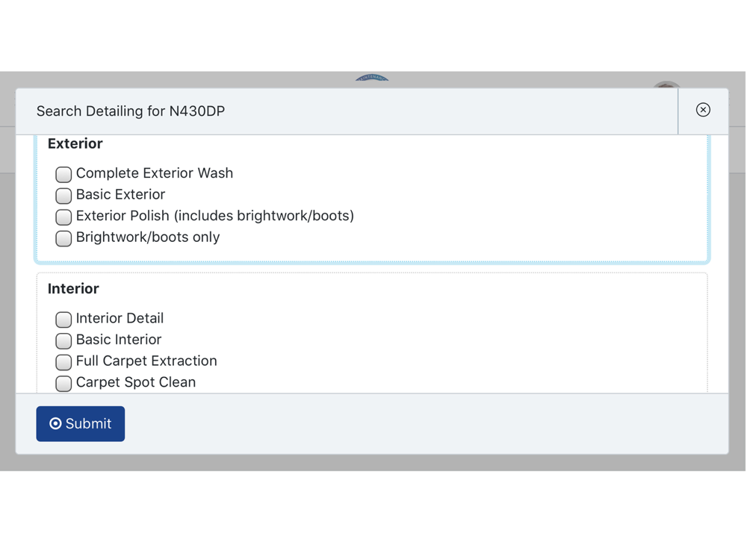Screen dimensions: 747x560
Task: Click the Exterior section heading
Action: pyautogui.click(x=75, y=143)
